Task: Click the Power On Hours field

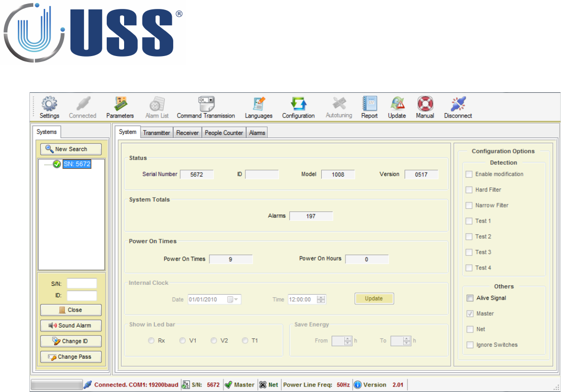Action: (x=367, y=260)
